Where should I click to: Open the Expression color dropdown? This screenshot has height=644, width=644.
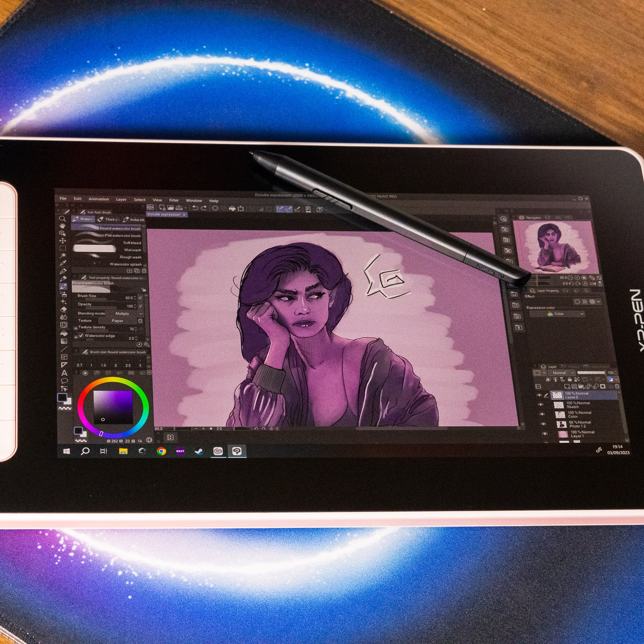pyautogui.click(x=557, y=314)
